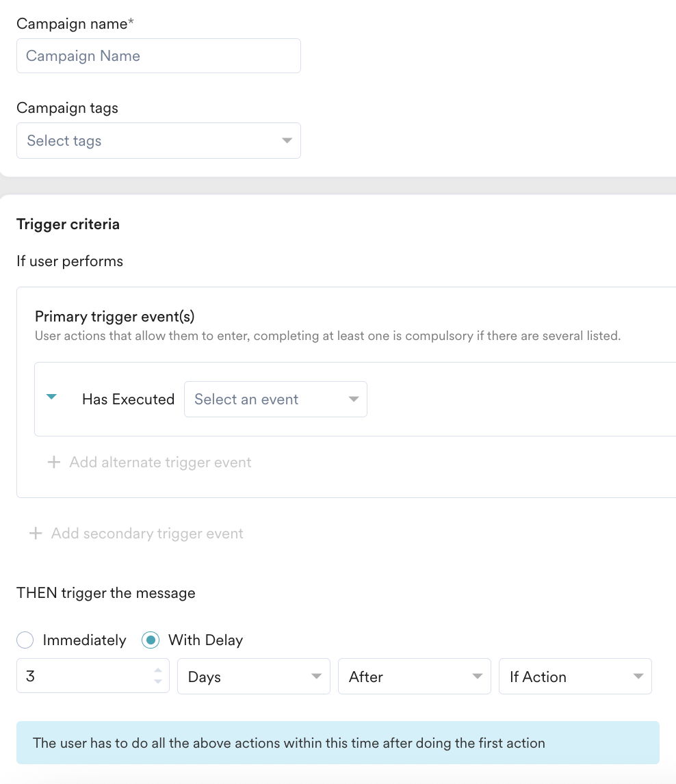The width and height of the screenshot is (676, 784).
Task: Click the After dropdown caret icon
Action: [x=478, y=676]
